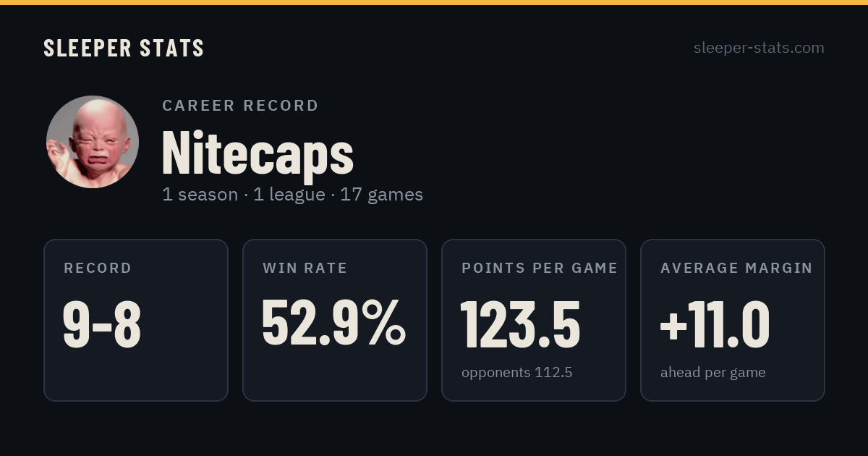
Task: Click the CAREER RECORD label
Action: pyautogui.click(x=240, y=106)
